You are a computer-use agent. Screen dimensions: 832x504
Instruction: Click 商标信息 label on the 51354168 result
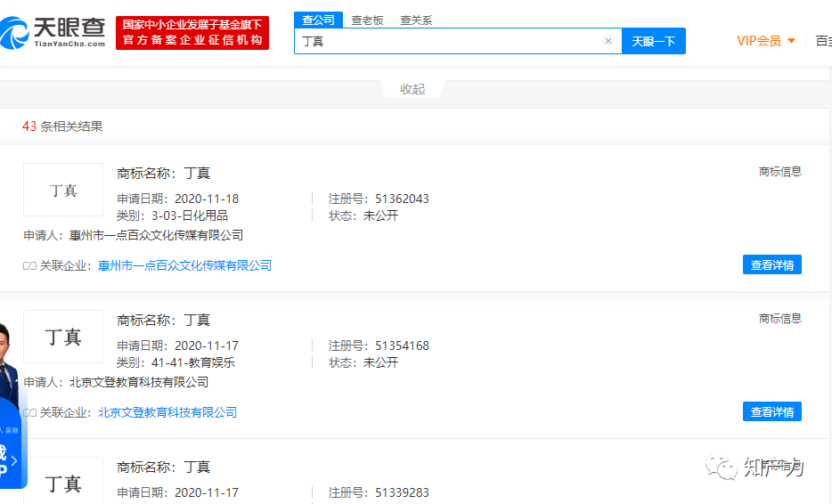pyautogui.click(x=780, y=318)
